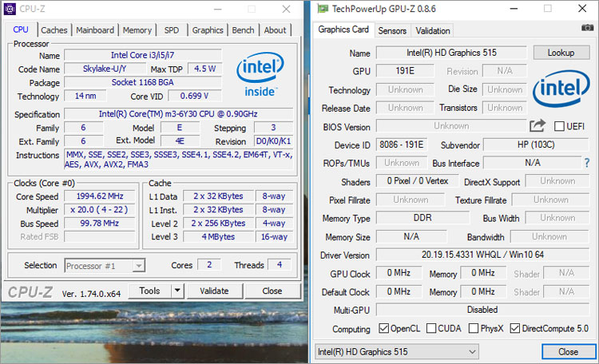
Task: Click the Intel logo in GPU-Z
Action: coord(561,88)
